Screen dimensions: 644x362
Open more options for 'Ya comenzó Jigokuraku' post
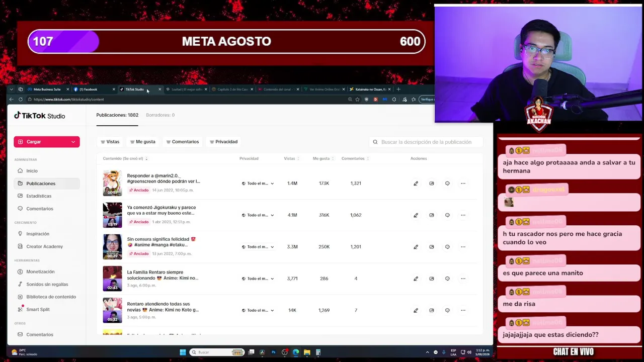coord(463,215)
